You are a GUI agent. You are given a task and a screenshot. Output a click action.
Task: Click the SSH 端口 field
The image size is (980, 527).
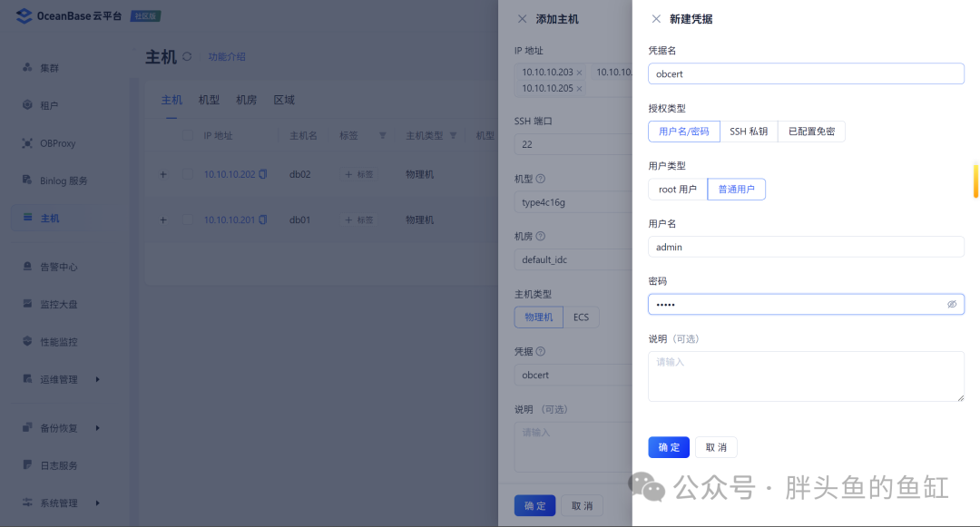tap(573, 144)
